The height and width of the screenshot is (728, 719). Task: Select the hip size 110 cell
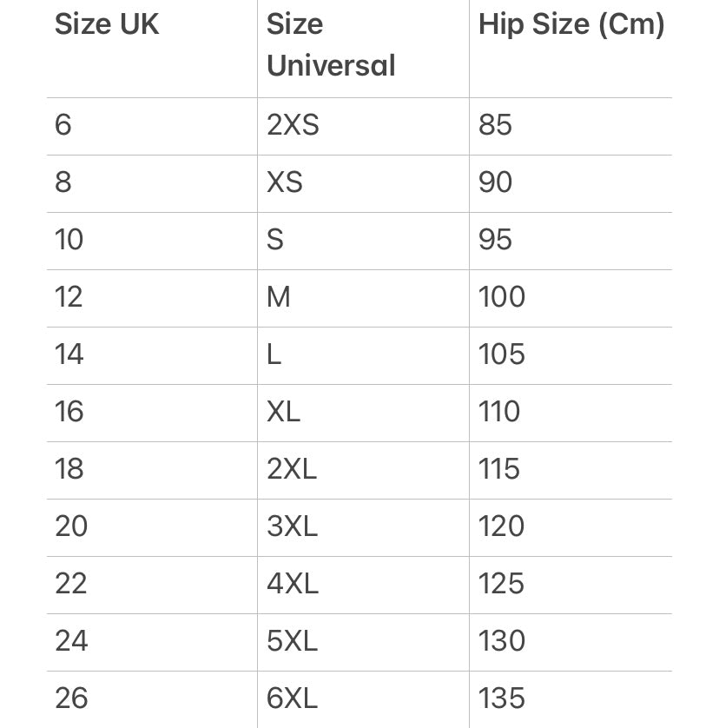(499, 412)
